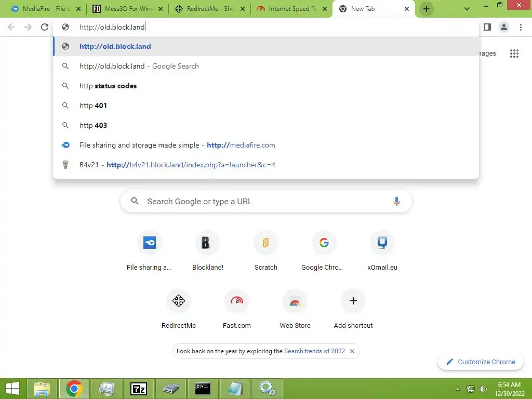Open the disk drive taskbar icon
This screenshot has width=532, height=399.
(x=170, y=389)
